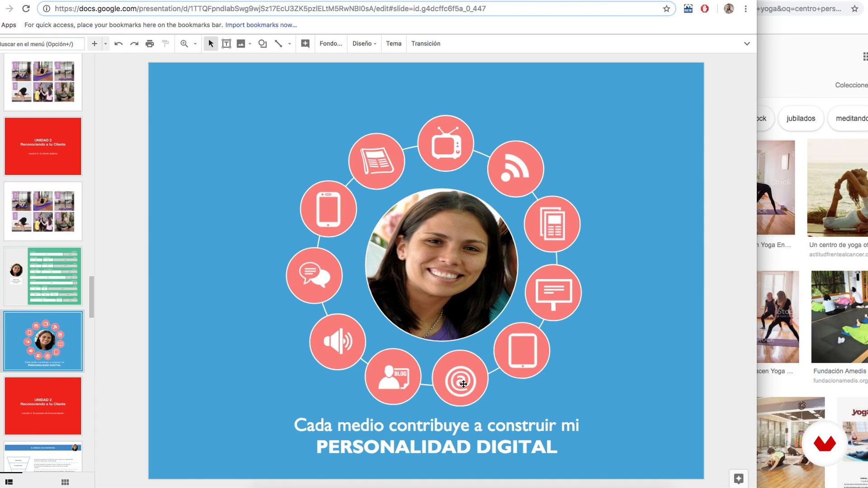
Task: Undo the last action
Action: (118, 43)
